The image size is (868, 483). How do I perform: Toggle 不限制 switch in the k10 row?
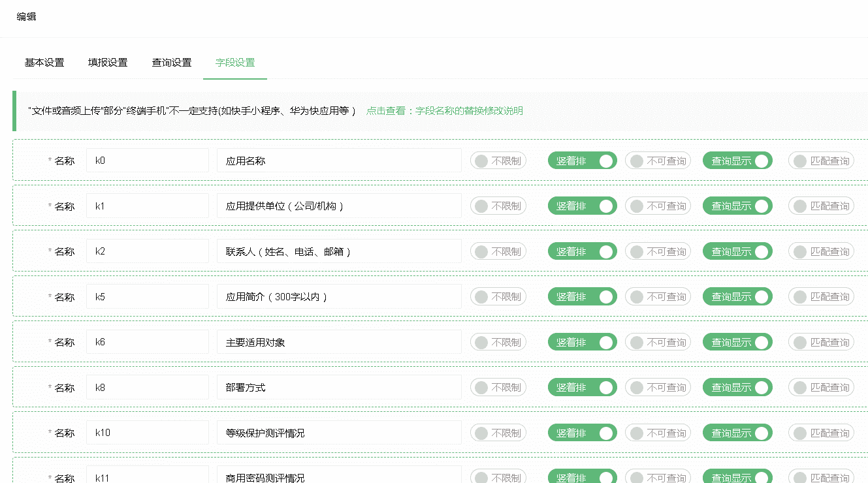(x=498, y=433)
